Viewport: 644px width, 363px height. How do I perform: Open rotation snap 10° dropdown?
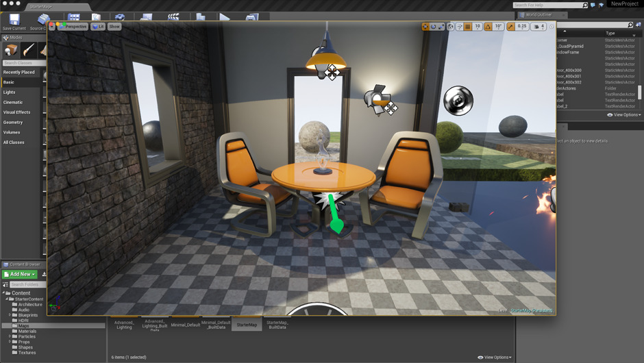click(x=498, y=26)
